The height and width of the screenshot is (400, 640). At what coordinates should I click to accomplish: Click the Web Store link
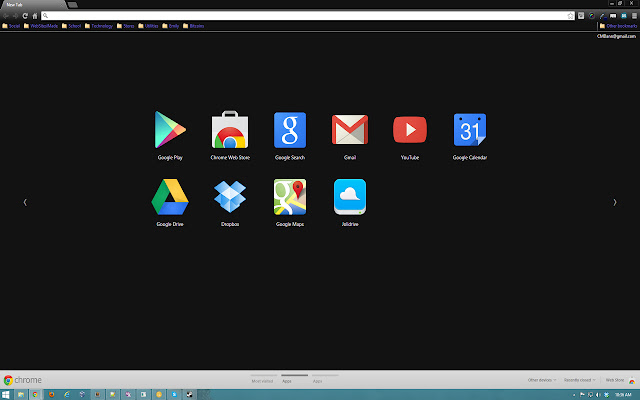tap(620, 380)
